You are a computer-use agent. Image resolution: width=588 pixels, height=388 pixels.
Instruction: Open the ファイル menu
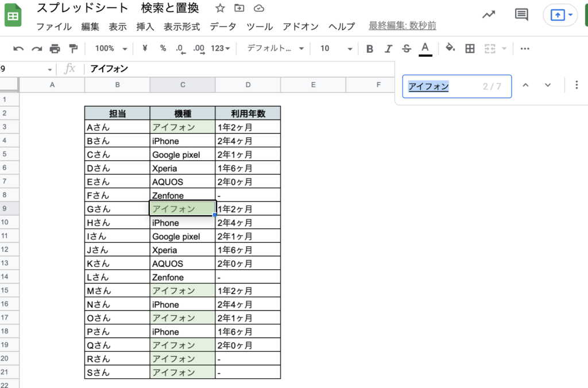click(53, 26)
